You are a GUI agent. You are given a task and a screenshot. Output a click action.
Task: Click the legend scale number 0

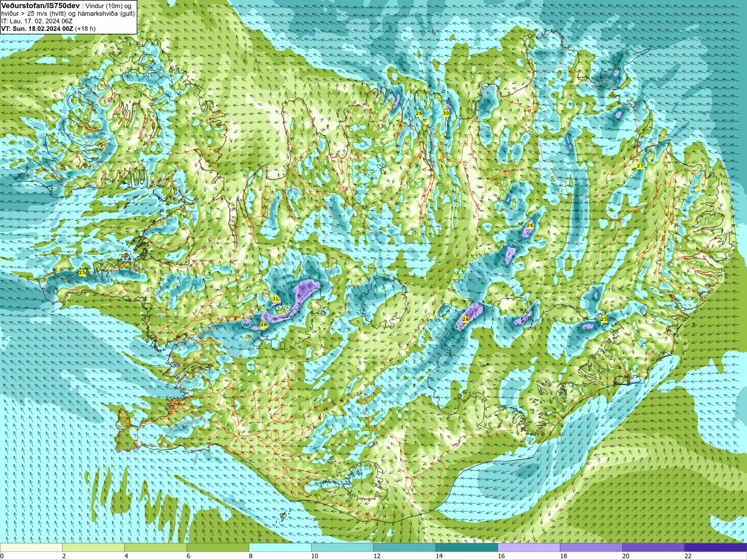coord(2,556)
